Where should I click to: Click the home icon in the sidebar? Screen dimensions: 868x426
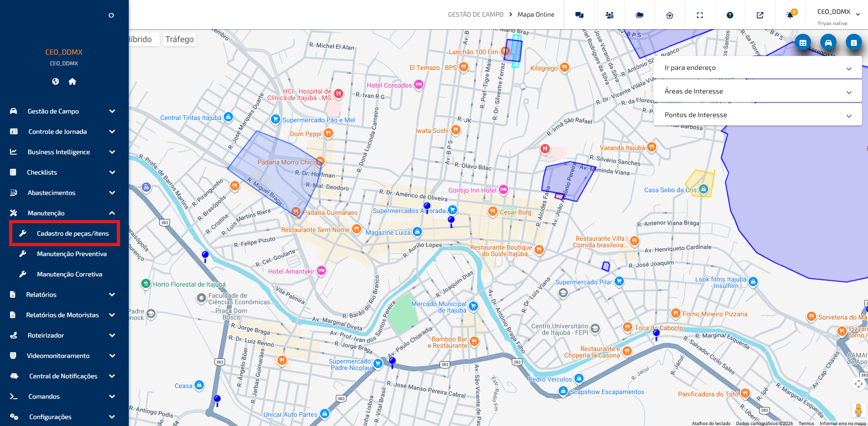pos(72,81)
